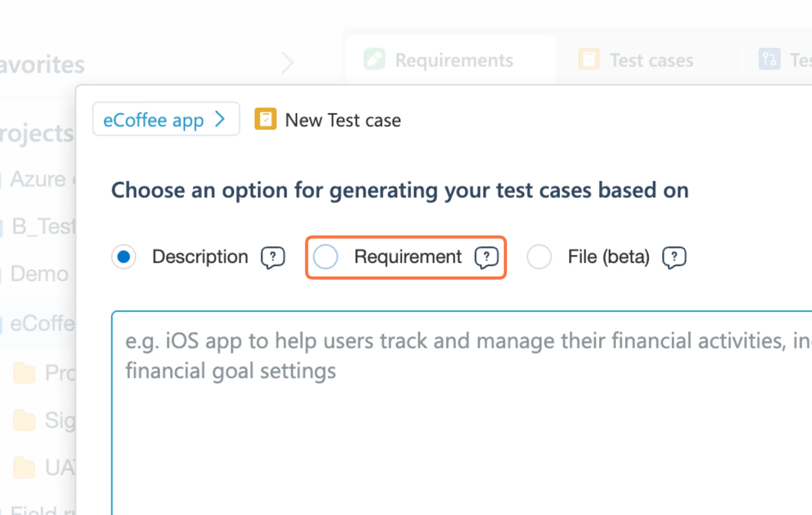Switch to the Test cases tab
This screenshot has height=515, width=812.
[x=652, y=60]
